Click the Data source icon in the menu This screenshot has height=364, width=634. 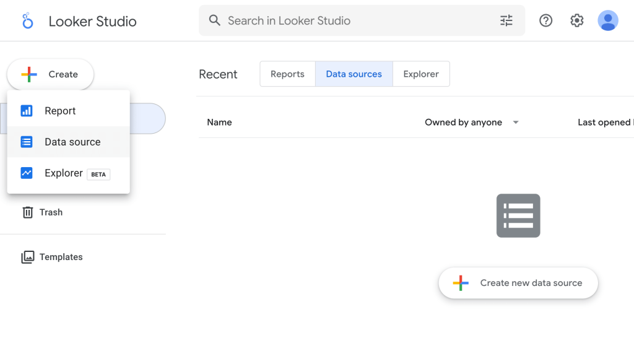(27, 142)
